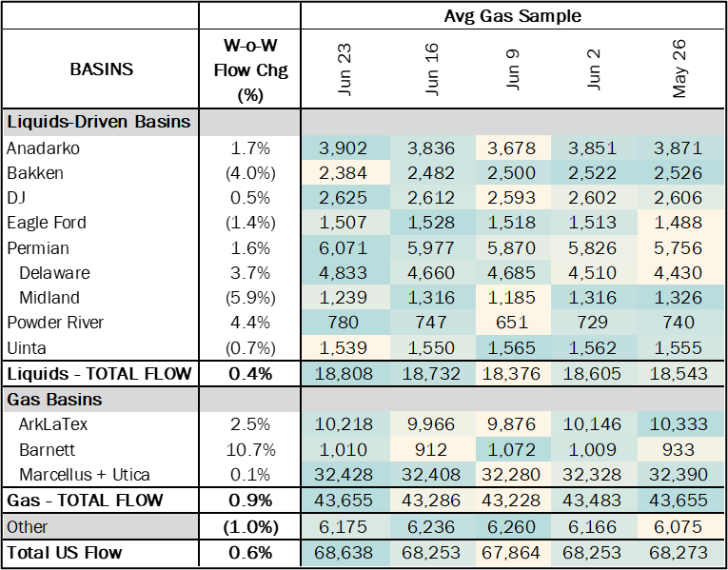Select the Barnett row label

pyautogui.click(x=48, y=449)
